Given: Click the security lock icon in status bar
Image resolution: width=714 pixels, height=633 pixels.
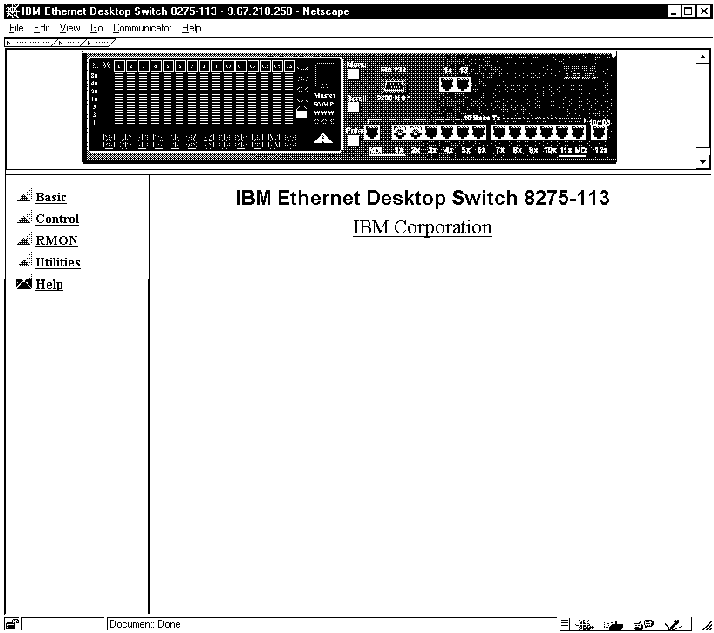Looking at the screenshot, I should [11, 624].
